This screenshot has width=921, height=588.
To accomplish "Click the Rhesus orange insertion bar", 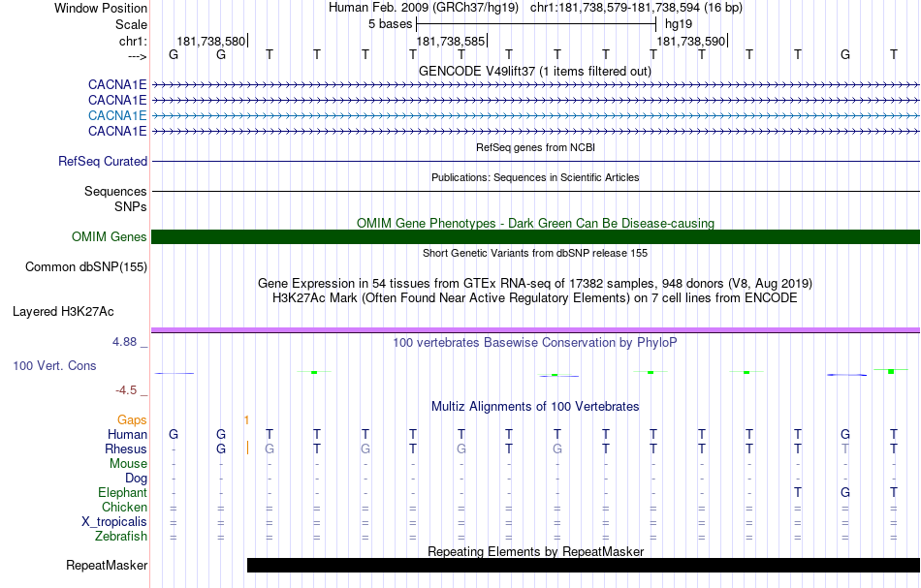I will click(247, 448).
